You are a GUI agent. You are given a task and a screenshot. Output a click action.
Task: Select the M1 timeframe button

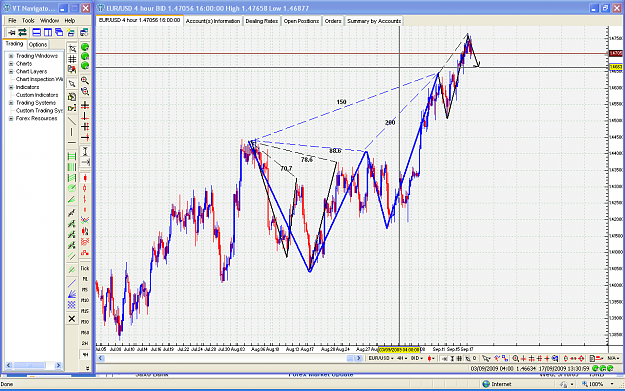click(x=85, y=279)
